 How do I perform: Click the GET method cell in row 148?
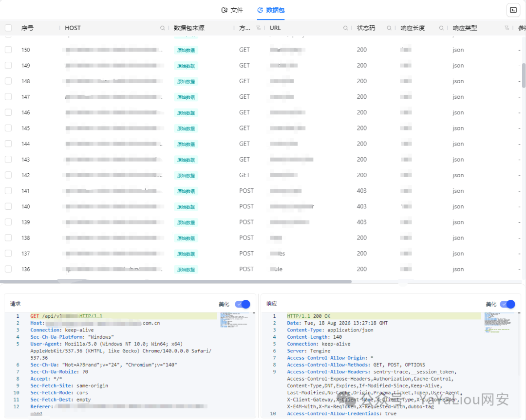pyautogui.click(x=244, y=81)
